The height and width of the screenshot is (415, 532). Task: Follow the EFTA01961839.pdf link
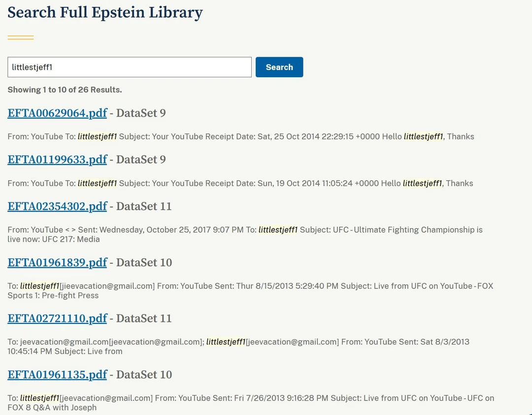[57, 262]
